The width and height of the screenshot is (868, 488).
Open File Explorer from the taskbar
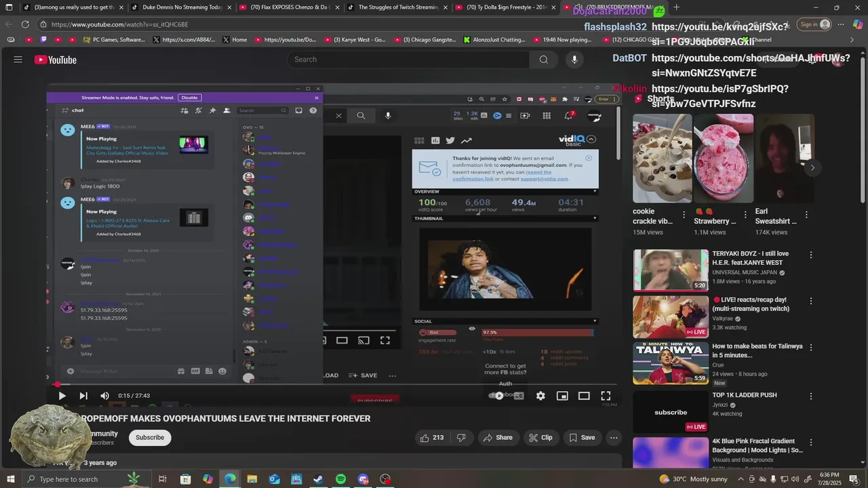click(x=252, y=479)
